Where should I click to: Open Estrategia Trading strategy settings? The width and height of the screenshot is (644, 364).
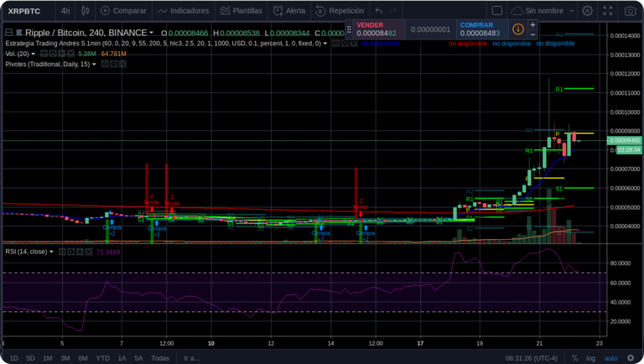345,43
